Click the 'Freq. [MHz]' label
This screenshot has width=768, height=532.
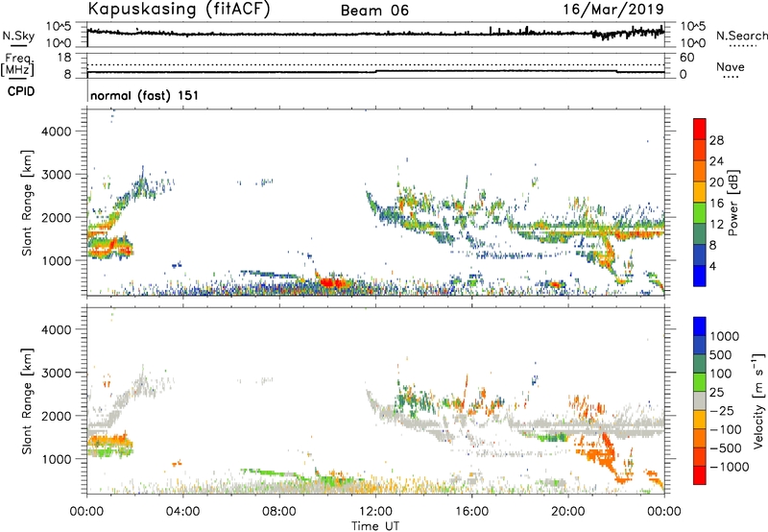pos(17,65)
